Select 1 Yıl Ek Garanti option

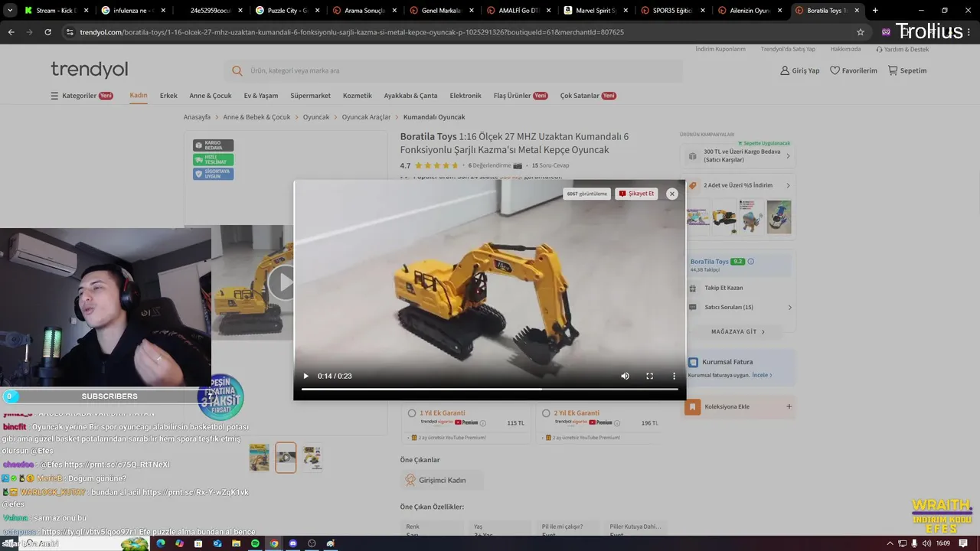412,413
